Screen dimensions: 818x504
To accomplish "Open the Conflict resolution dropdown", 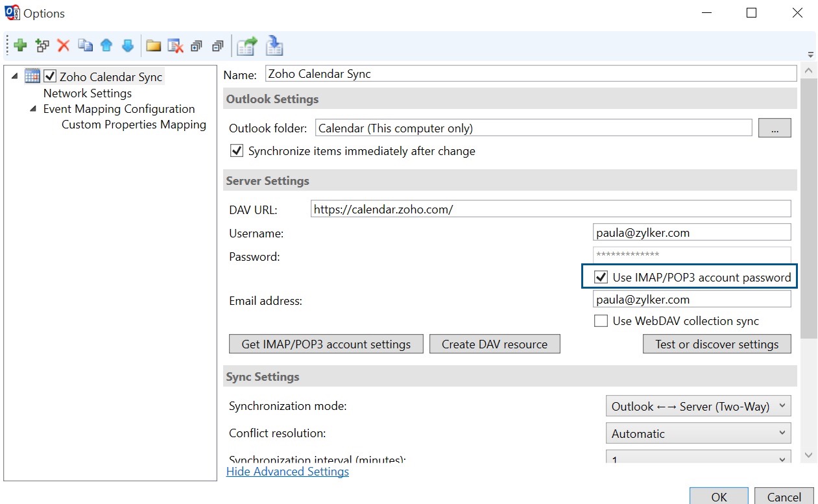I will point(698,434).
